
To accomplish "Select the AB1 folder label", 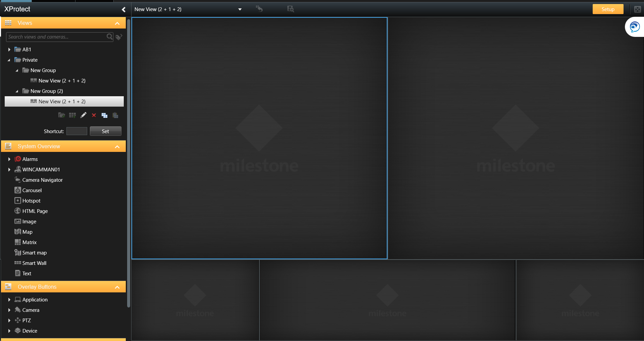I will click(26, 49).
